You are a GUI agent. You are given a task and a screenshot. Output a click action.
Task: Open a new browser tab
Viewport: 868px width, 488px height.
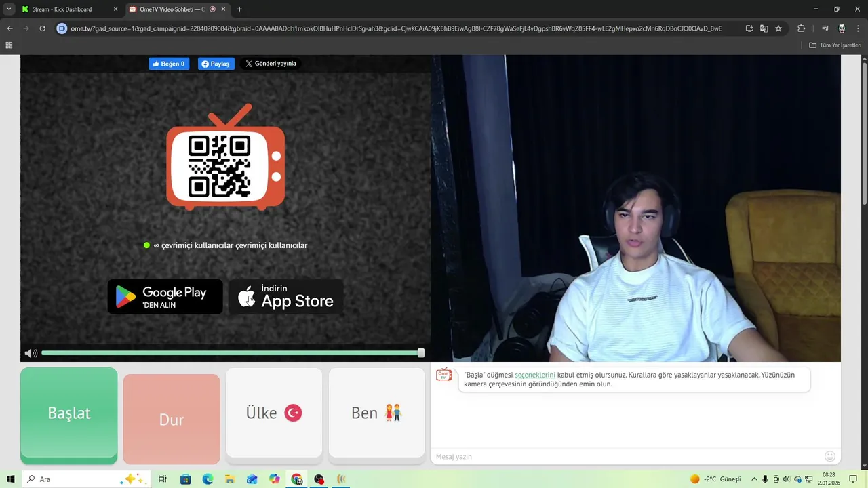(x=239, y=9)
